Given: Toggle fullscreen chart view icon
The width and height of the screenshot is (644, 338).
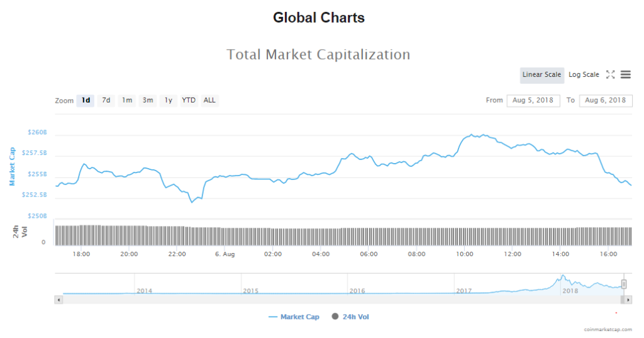Looking at the screenshot, I should click(x=610, y=74).
